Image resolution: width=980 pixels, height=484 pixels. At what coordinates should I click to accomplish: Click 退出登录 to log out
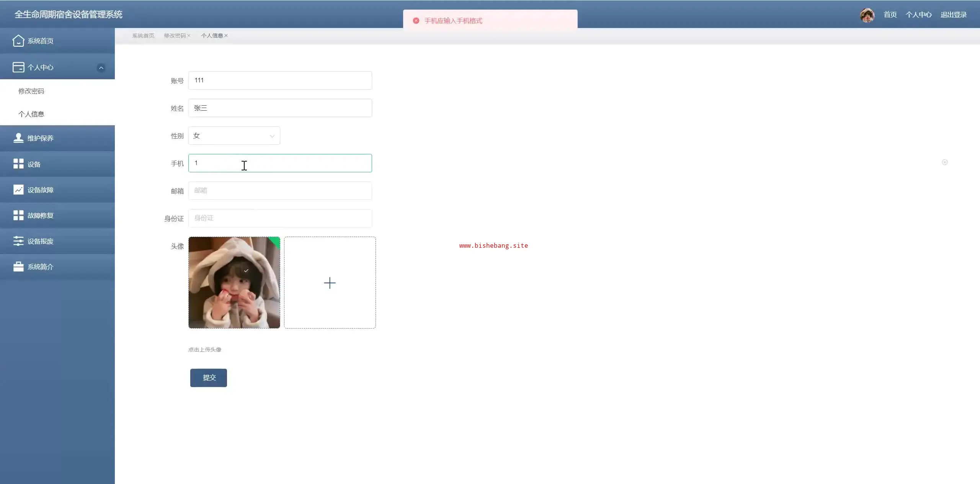pyautogui.click(x=953, y=15)
